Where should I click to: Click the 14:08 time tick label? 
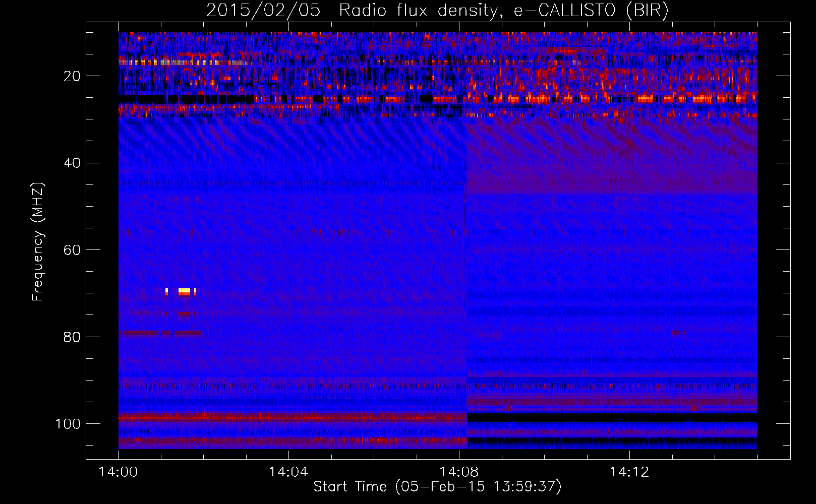point(459,472)
